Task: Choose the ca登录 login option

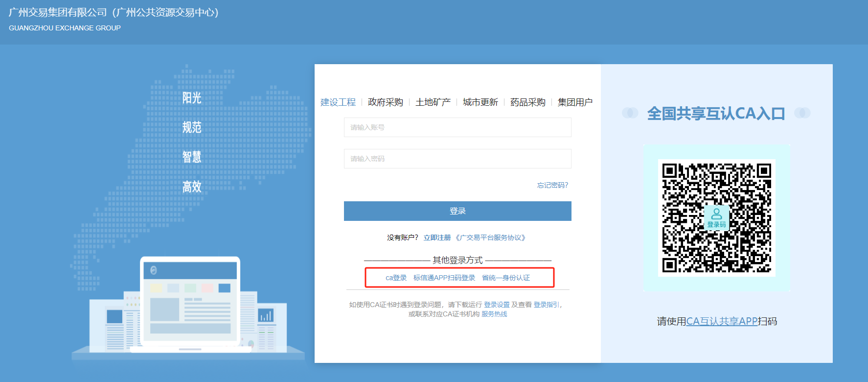Action: tap(396, 278)
